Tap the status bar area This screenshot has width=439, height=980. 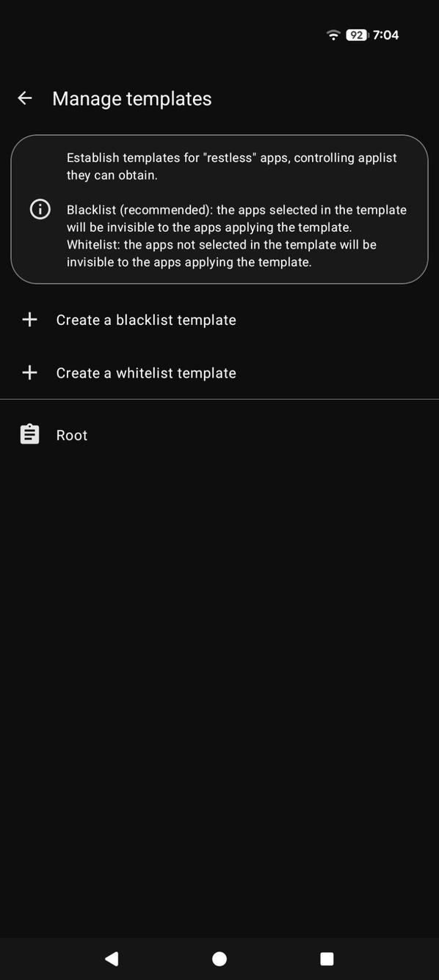click(219, 34)
